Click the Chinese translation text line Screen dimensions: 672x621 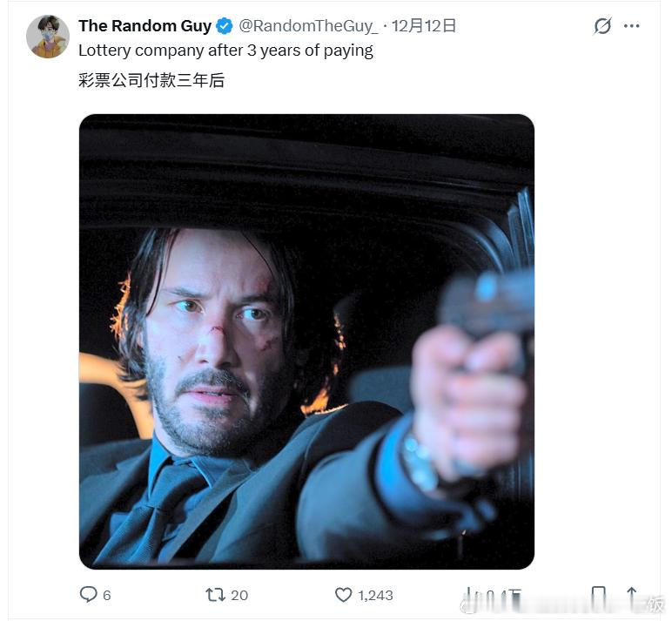click(x=152, y=82)
